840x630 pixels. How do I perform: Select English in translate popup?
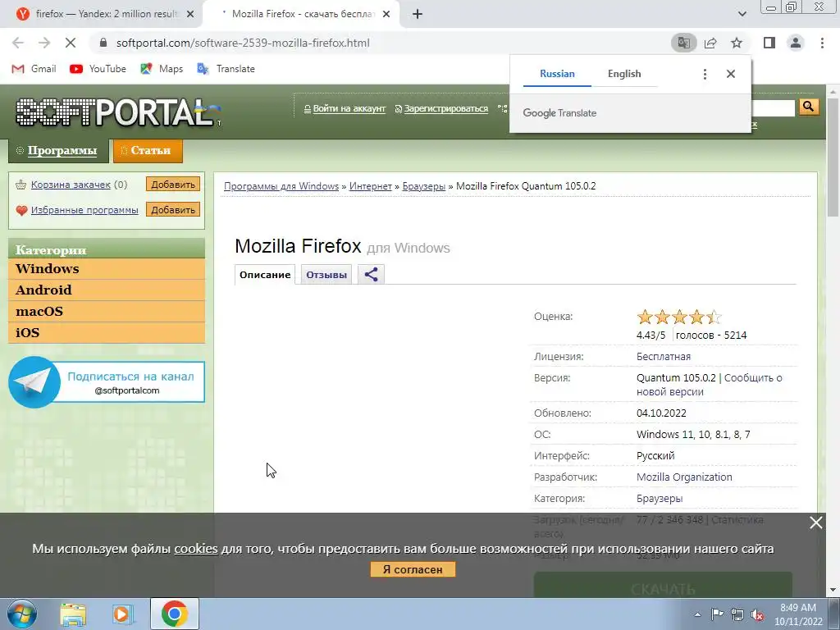(x=624, y=74)
